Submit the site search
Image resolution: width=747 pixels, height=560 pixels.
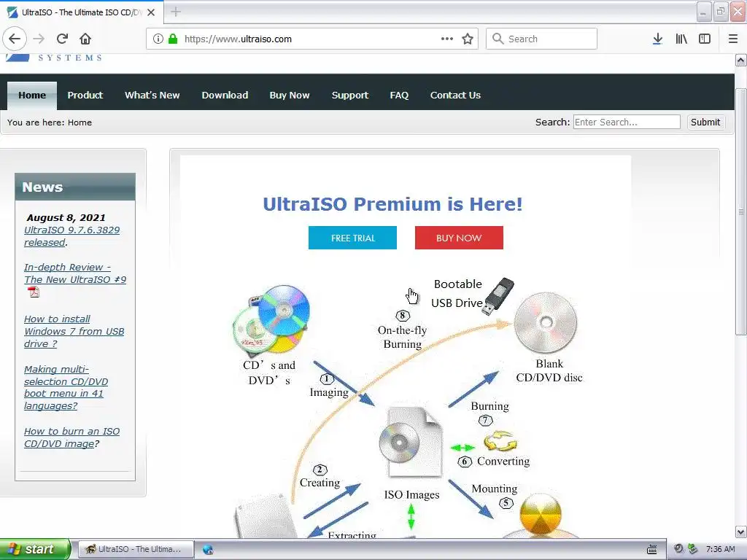(x=705, y=122)
